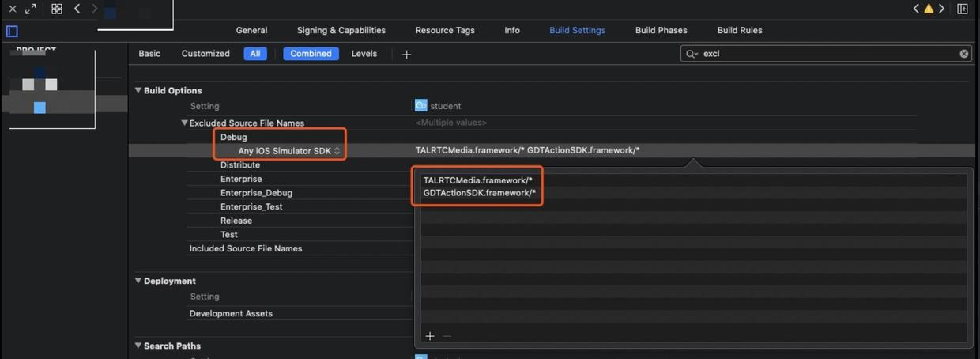The height and width of the screenshot is (359, 980).
Task: Collapse the Search Paths section
Action: tap(138, 346)
